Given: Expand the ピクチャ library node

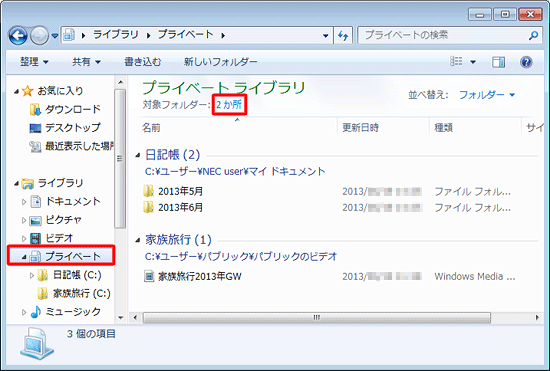Looking at the screenshot, I should 24,220.
